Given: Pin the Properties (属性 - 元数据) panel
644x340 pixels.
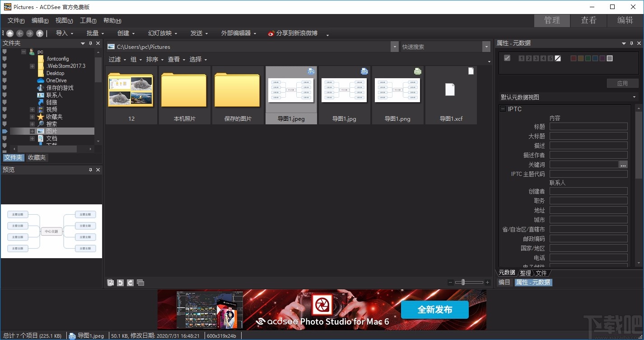Looking at the screenshot, I should (632, 43).
